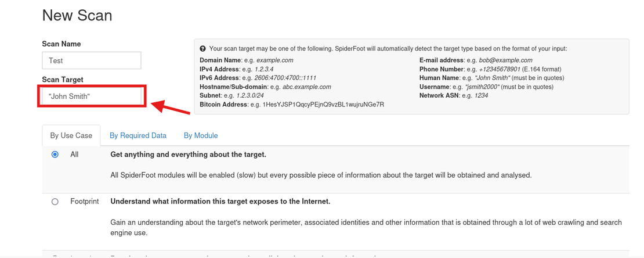
Task: Click the Scan Target field label
Action: pyautogui.click(x=63, y=80)
